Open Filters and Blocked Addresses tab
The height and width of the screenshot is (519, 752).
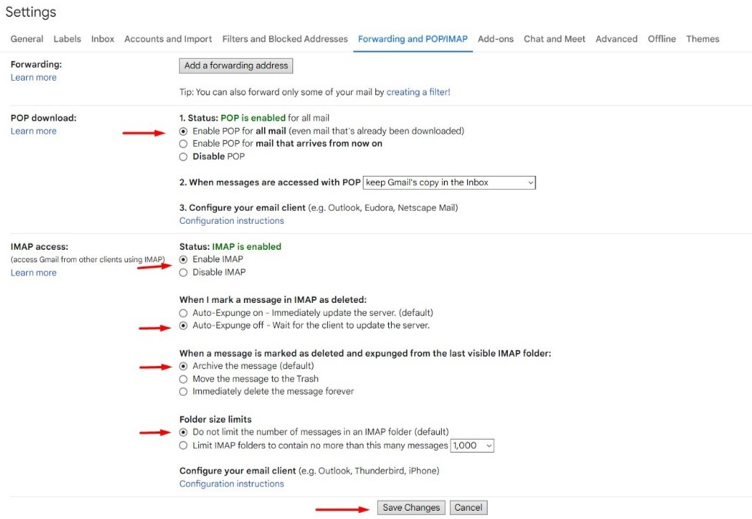click(285, 39)
